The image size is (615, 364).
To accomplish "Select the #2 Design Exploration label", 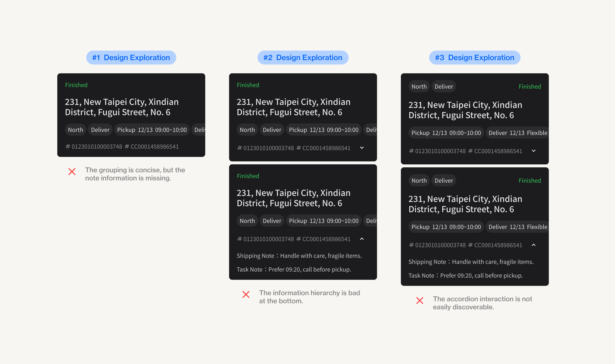I will pyautogui.click(x=303, y=58).
